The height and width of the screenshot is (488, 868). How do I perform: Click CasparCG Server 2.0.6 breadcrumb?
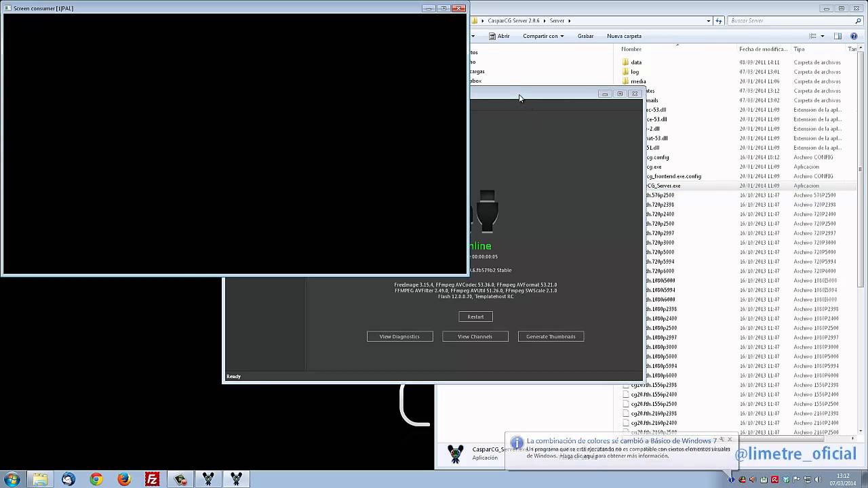click(x=514, y=20)
